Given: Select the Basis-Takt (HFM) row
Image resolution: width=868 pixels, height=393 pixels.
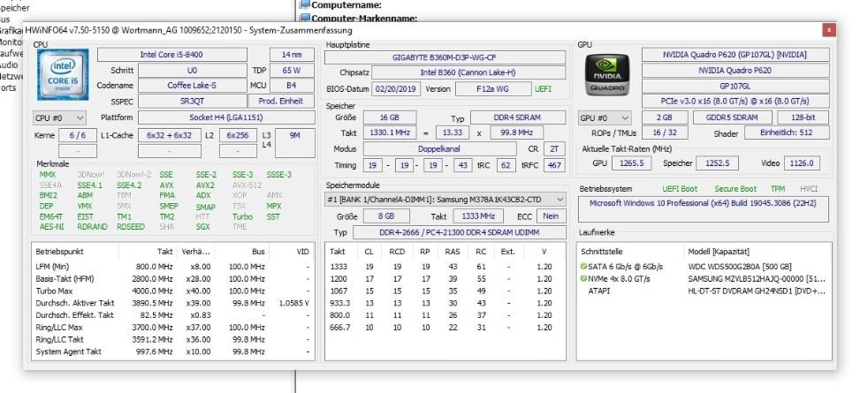Looking at the screenshot, I should tap(172, 278).
